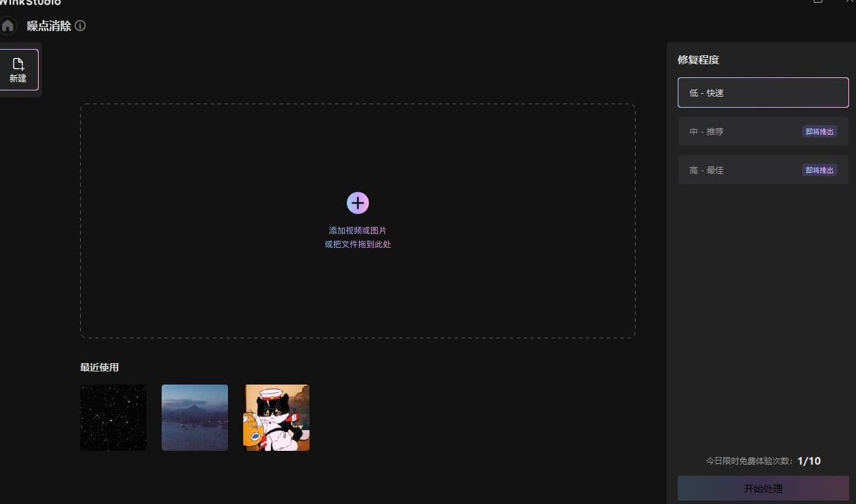Screen dimensions: 856x504
Task: Click the 即将推出 badge on 中 - 推荐
Action: pos(819,131)
